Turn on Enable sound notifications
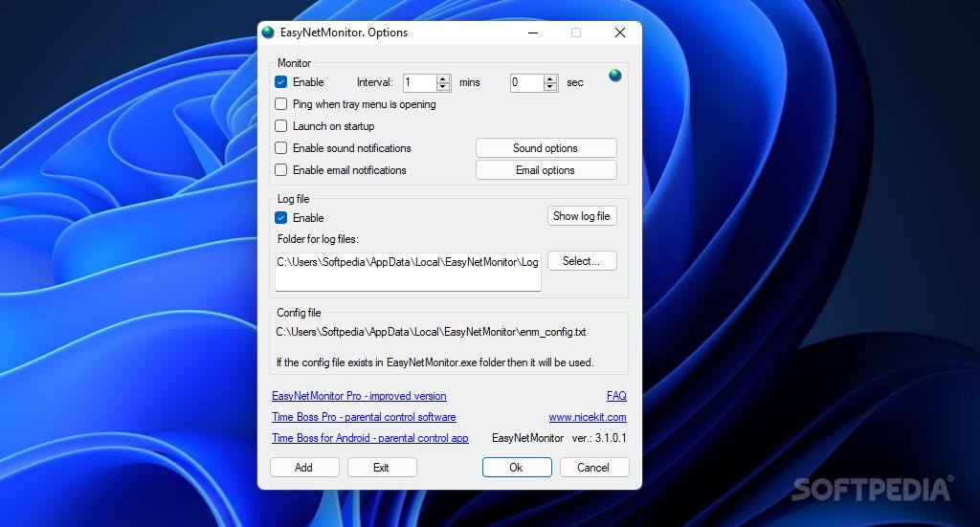The image size is (980, 527). coord(281,147)
